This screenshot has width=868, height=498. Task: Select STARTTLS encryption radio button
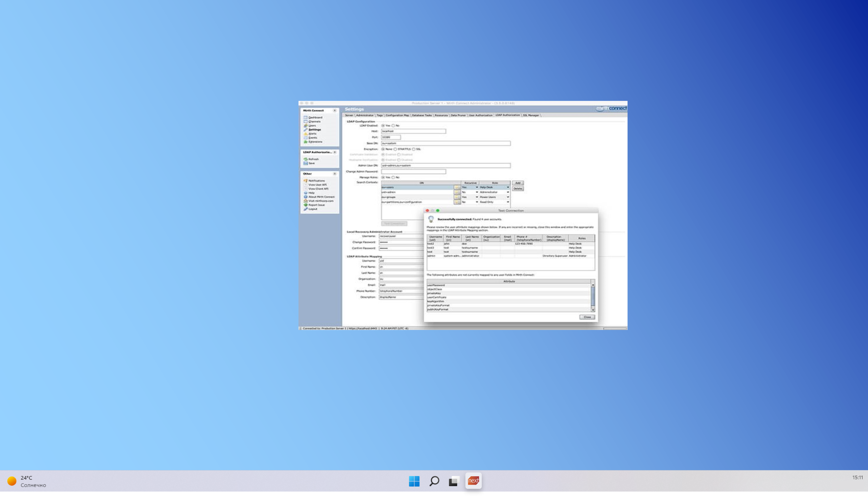click(395, 149)
